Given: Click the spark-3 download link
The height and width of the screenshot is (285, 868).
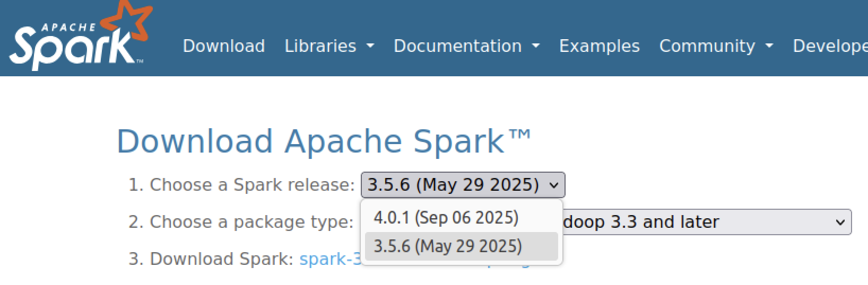Looking at the screenshot, I should 331,259.
